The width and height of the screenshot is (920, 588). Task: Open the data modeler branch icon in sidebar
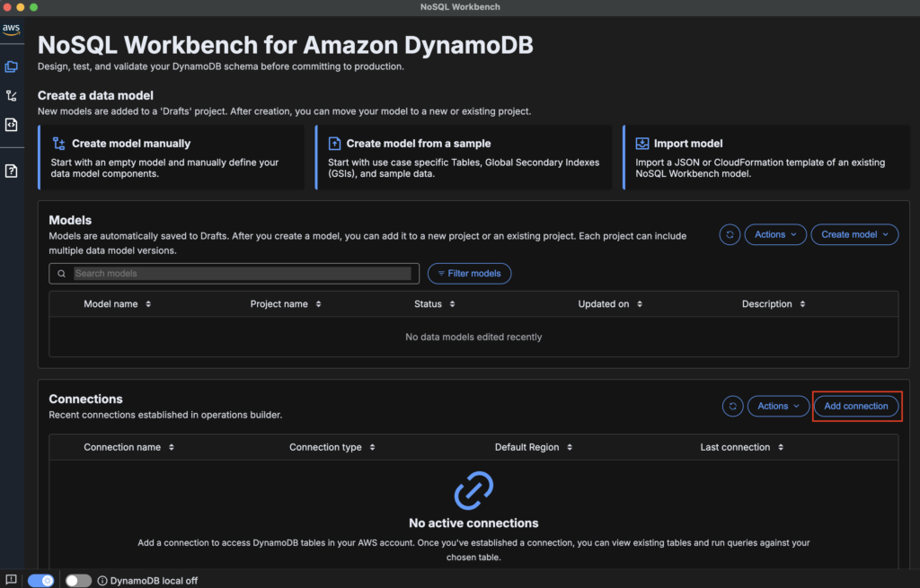click(x=12, y=95)
